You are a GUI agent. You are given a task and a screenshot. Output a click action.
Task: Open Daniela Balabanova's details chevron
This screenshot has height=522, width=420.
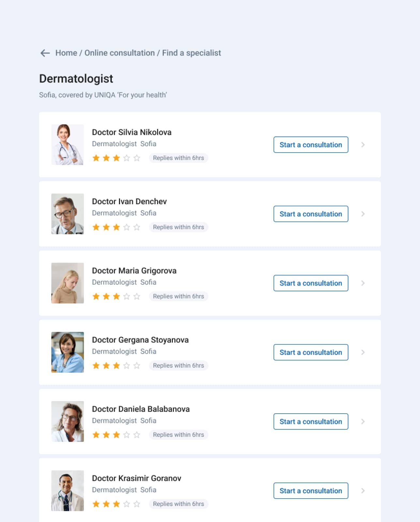(x=363, y=422)
